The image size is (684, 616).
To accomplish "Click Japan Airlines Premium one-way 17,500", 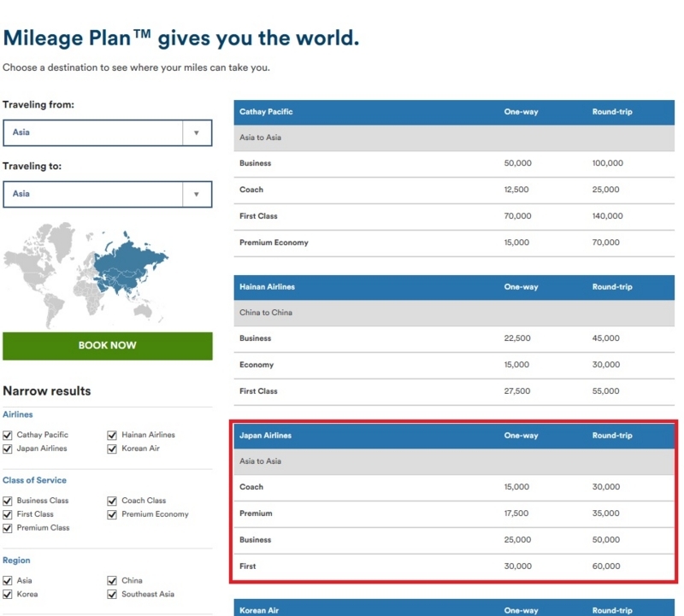I will 516,513.
